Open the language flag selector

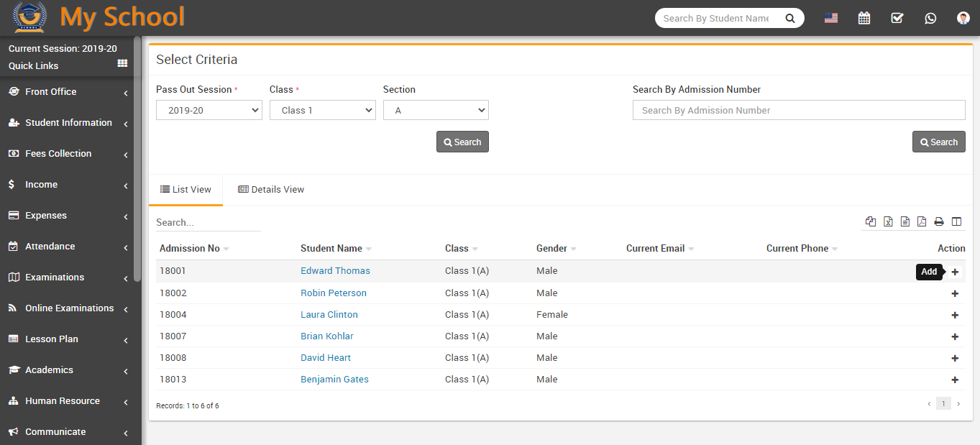point(831,18)
